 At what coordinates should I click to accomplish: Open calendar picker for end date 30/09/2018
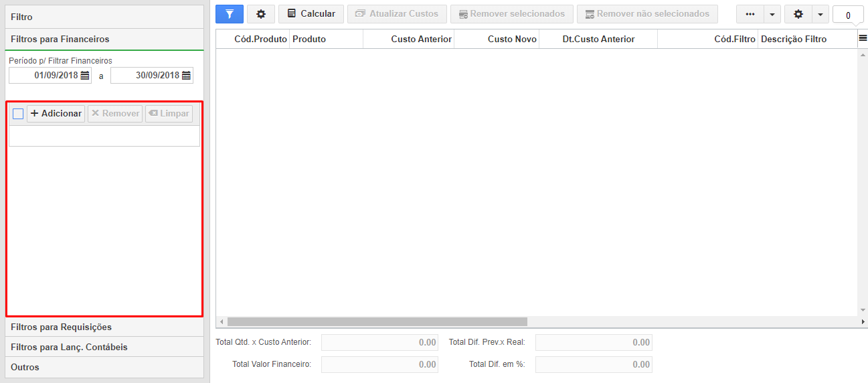click(x=187, y=76)
